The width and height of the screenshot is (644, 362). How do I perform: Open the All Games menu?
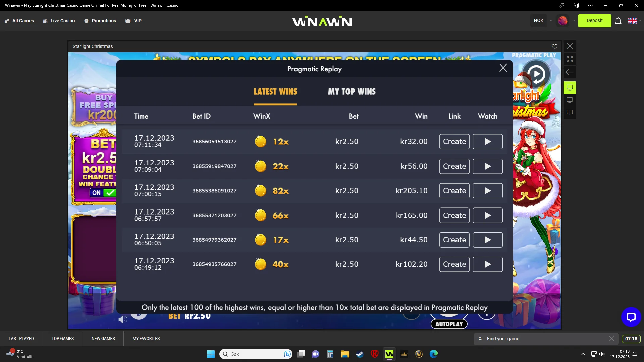[19, 21]
